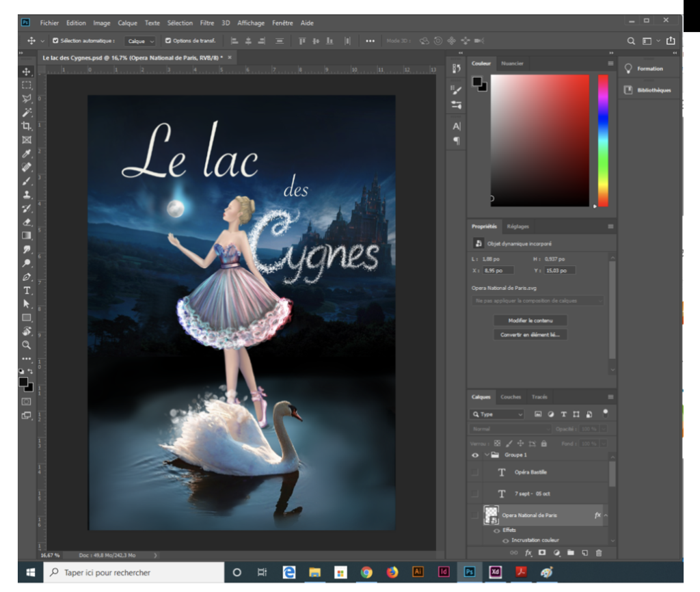Open the Calques panel options menu

pyautogui.click(x=610, y=397)
